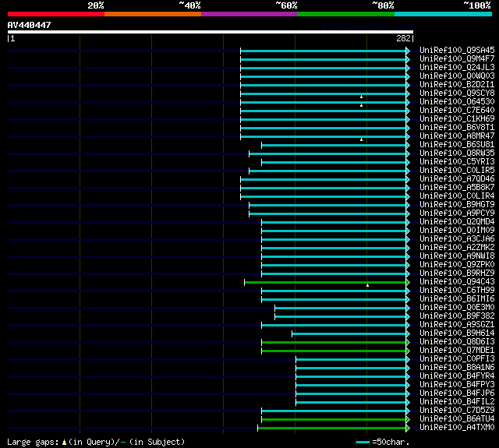
Task: Click the red 20% identity color band
Action: [56, 14]
